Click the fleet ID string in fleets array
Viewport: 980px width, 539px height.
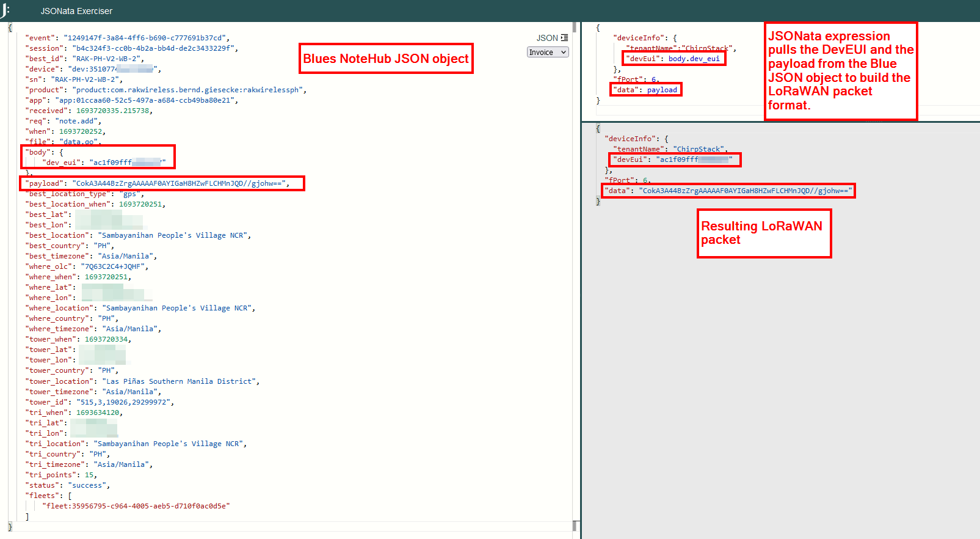136,506
